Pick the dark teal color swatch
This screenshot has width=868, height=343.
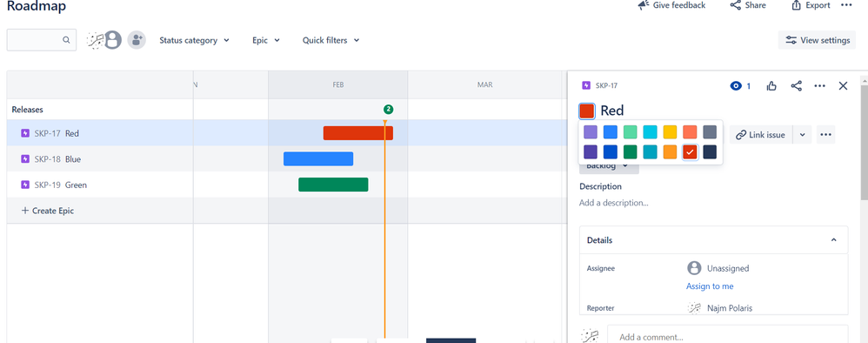click(x=650, y=151)
